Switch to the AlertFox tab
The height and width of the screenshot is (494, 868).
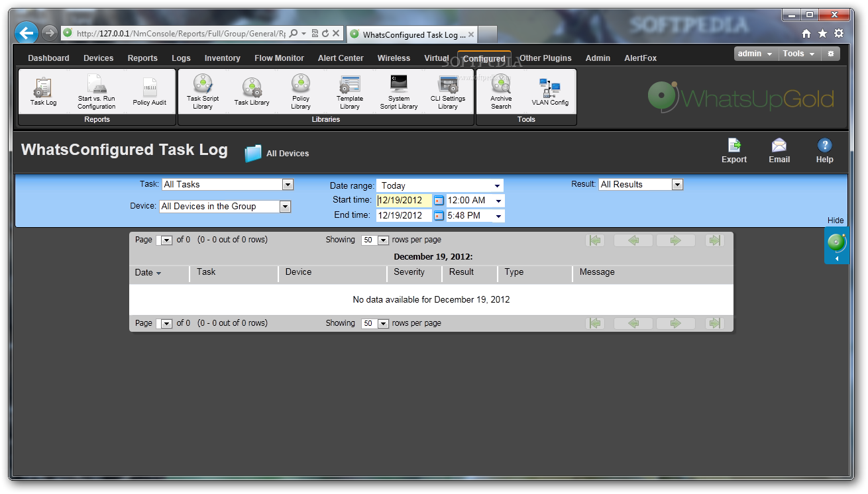coord(640,58)
